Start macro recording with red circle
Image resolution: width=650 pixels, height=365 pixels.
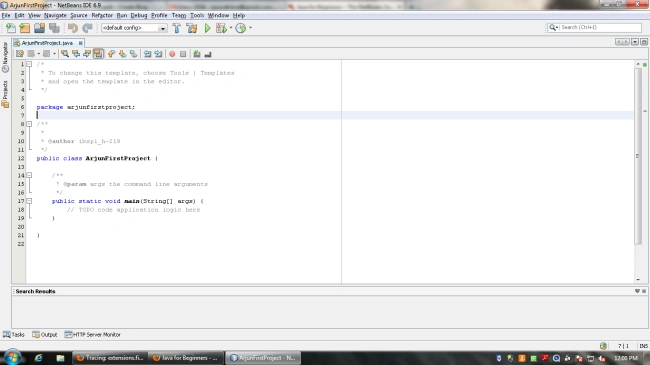coord(172,54)
